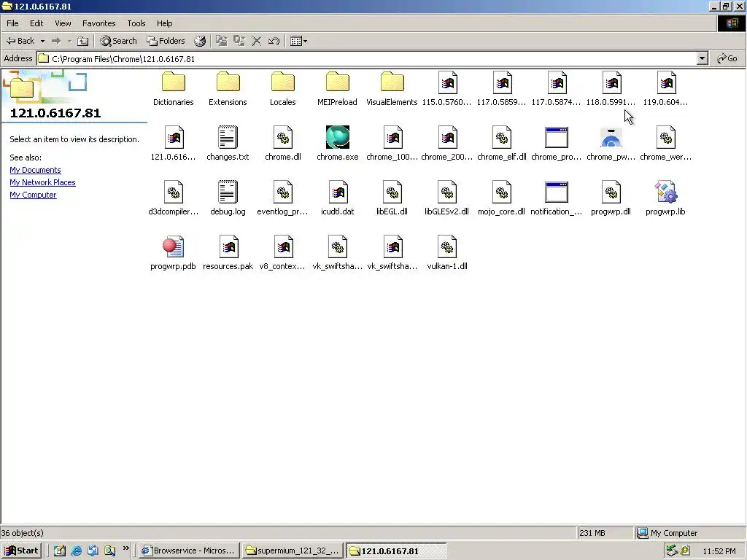Go up one folder level

[x=83, y=41]
